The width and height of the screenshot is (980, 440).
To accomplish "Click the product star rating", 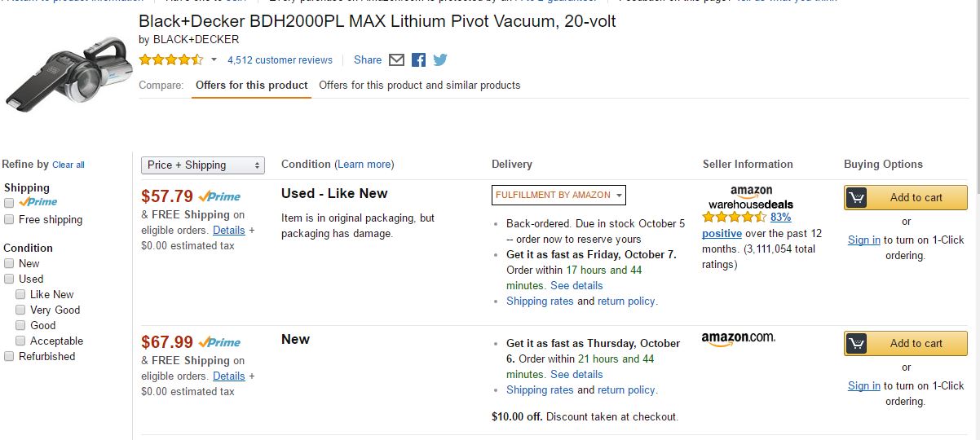I will 171,59.
